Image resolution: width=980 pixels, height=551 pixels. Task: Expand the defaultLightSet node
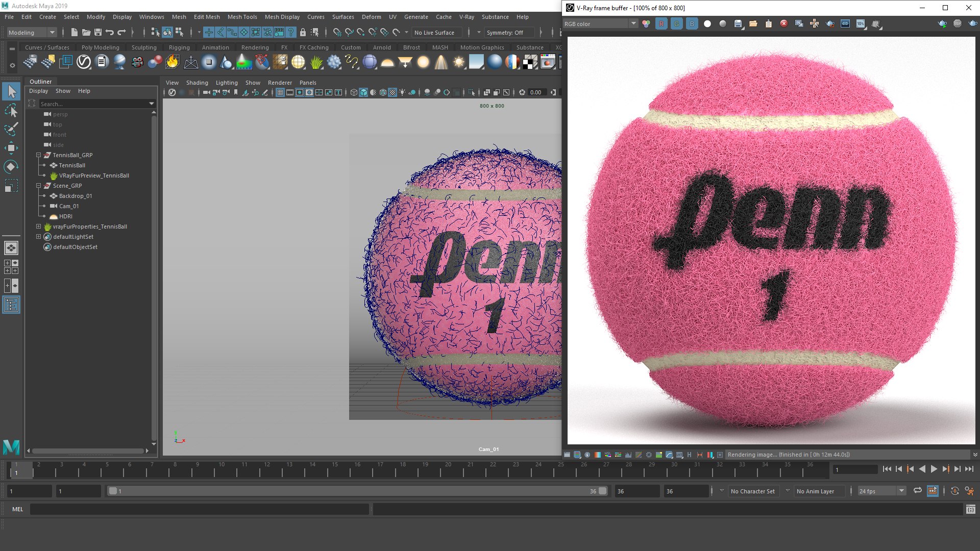pyautogui.click(x=38, y=236)
